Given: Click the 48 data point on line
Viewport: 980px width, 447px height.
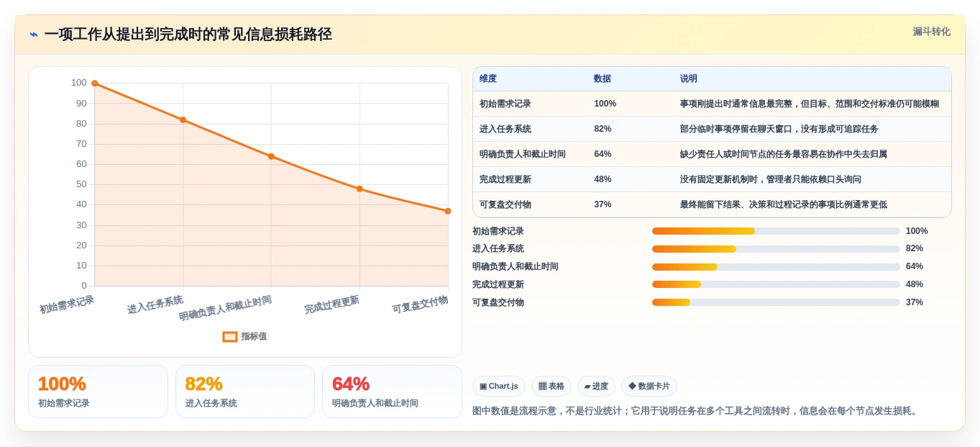Looking at the screenshot, I should pos(360,189).
